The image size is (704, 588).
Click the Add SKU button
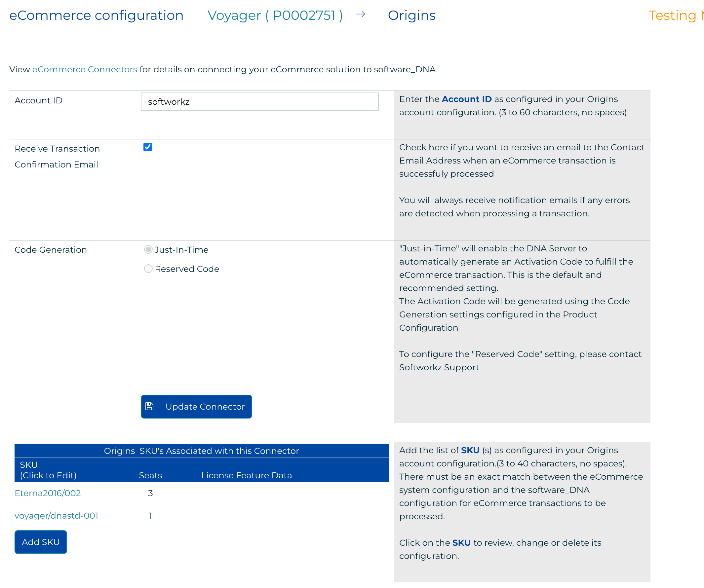tap(41, 542)
